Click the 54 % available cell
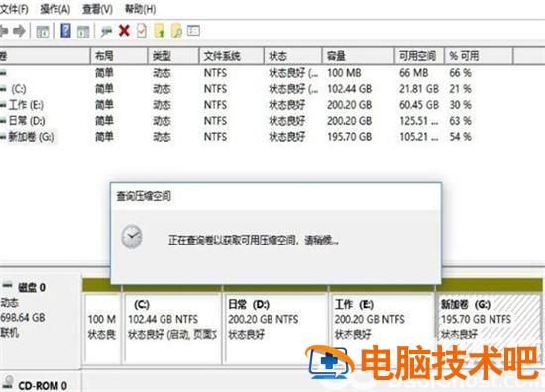The width and height of the screenshot is (545, 392). tap(460, 137)
